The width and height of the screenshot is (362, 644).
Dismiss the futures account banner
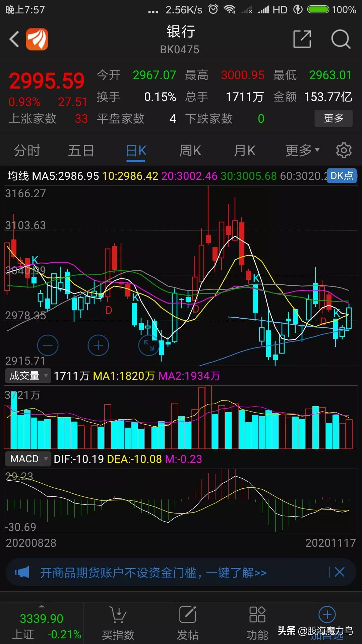[340, 572]
